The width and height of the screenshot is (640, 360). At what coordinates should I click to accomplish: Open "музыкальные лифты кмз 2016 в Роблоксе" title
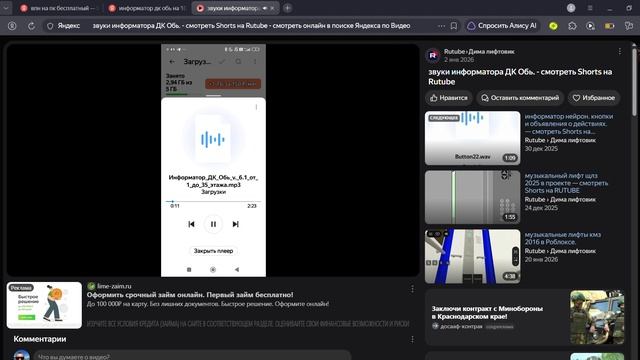(562, 238)
